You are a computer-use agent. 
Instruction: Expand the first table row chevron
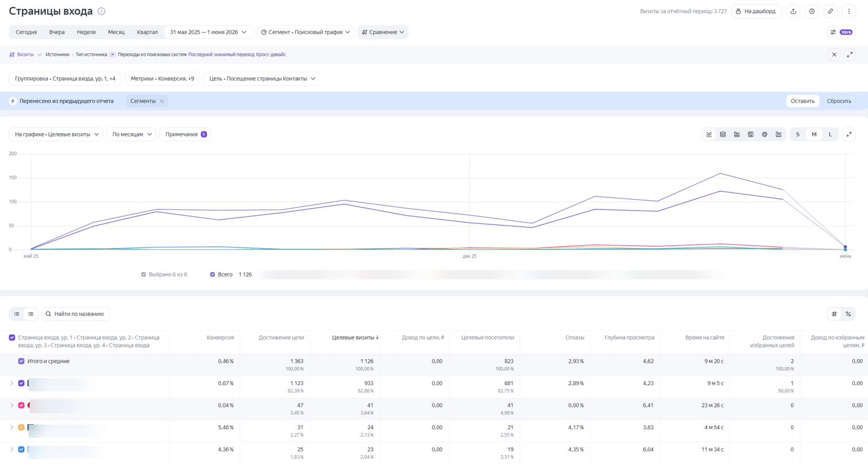11,383
